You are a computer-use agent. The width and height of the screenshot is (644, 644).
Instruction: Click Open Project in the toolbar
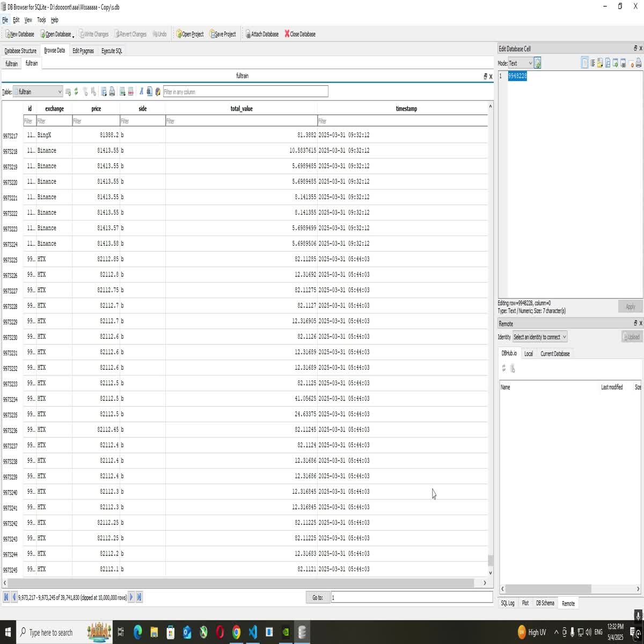[x=190, y=34]
